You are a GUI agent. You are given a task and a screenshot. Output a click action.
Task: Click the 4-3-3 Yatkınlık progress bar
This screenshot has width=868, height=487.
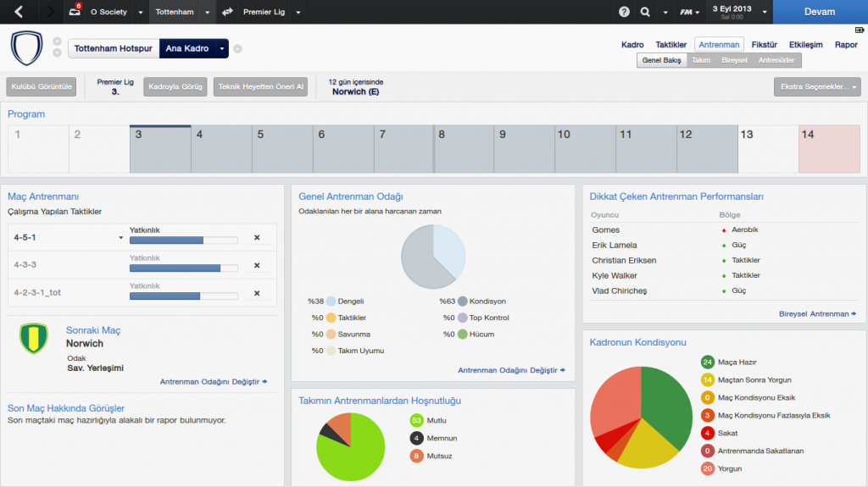click(x=183, y=268)
